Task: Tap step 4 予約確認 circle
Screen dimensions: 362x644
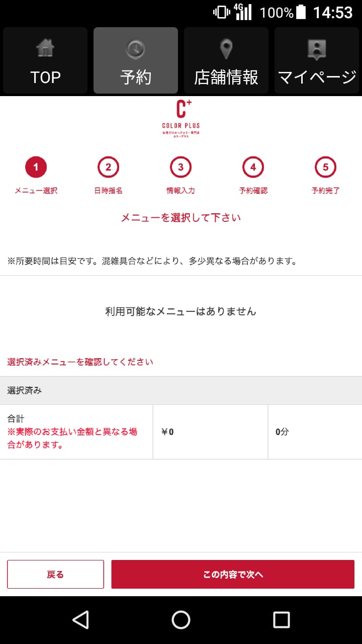Action: coord(253,167)
